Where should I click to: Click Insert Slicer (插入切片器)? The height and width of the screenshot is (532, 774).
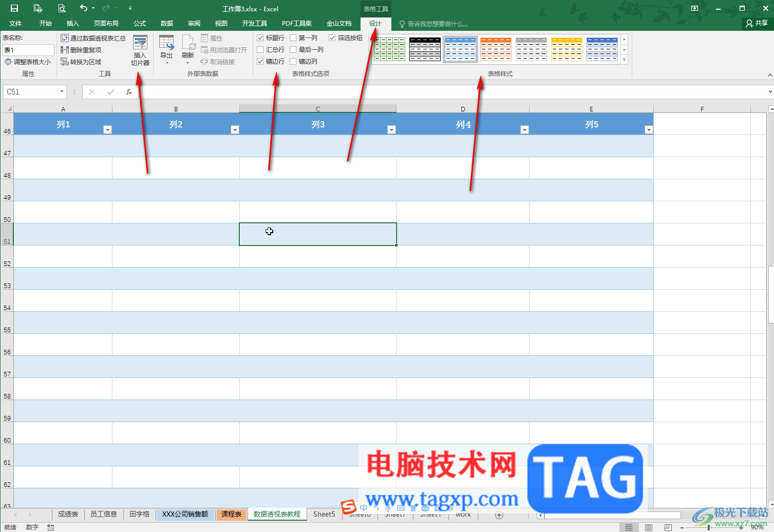click(x=140, y=50)
